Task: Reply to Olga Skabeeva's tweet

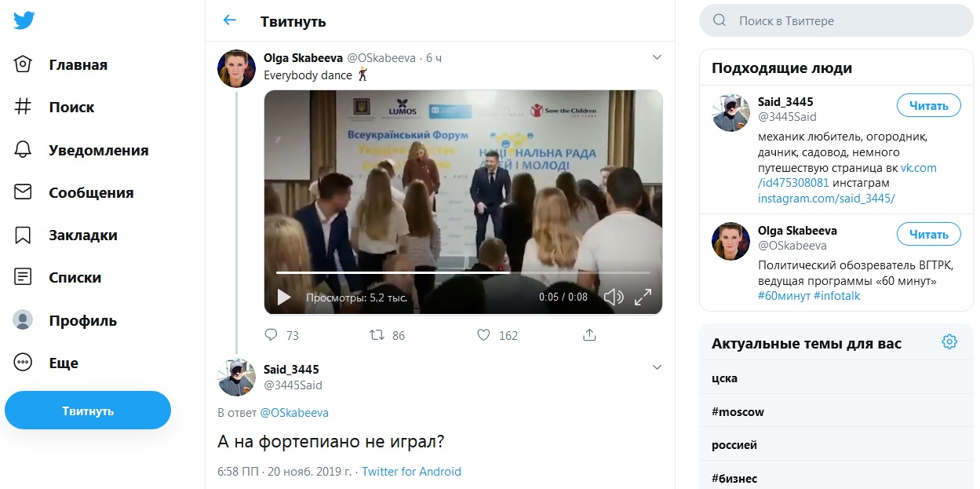Action: tap(271, 335)
